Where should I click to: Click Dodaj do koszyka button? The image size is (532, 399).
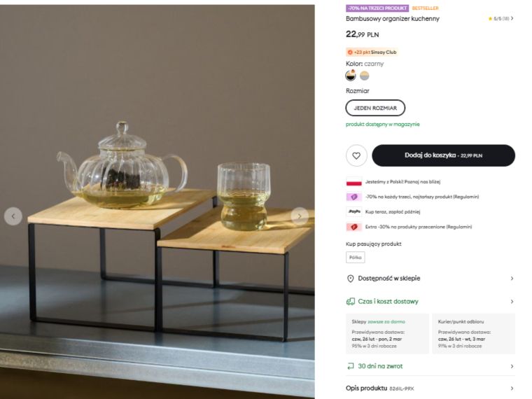(443, 155)
